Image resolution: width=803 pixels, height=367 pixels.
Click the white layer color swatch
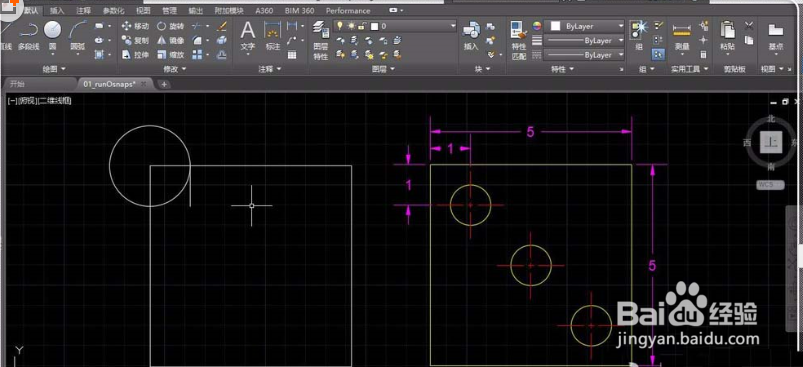point(374,26)
